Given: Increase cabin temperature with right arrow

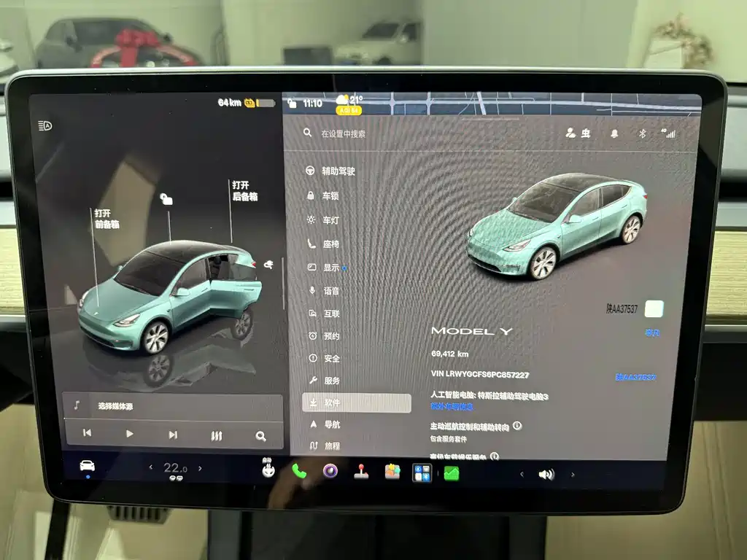Looking at the screenshot, I should [x=200, y=469].
